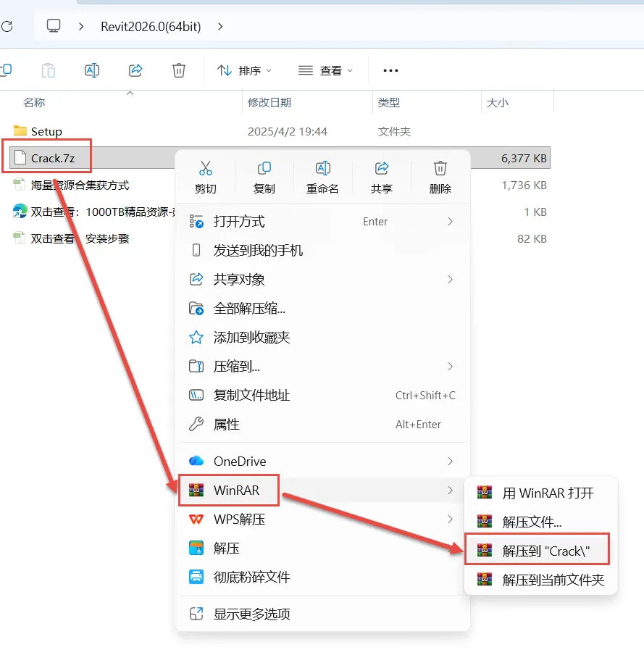Choose 全部解压缩...
Screen dimensions: 644x655
point(322,308)
